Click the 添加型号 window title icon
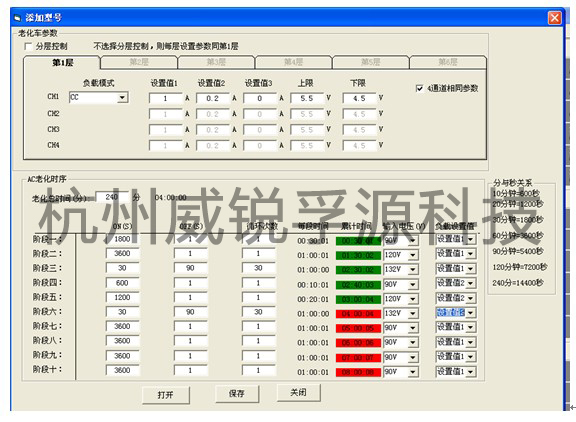Viewport: 576px width, 422px height. coord(17,18)
